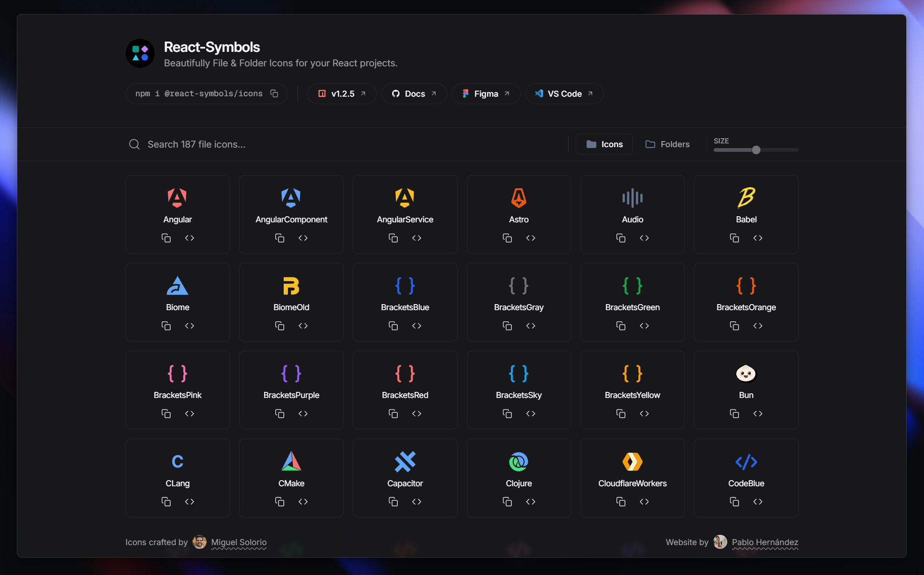The image size is (924, 575).
Task: Click the SIZE slider handle
Action: 756,150
